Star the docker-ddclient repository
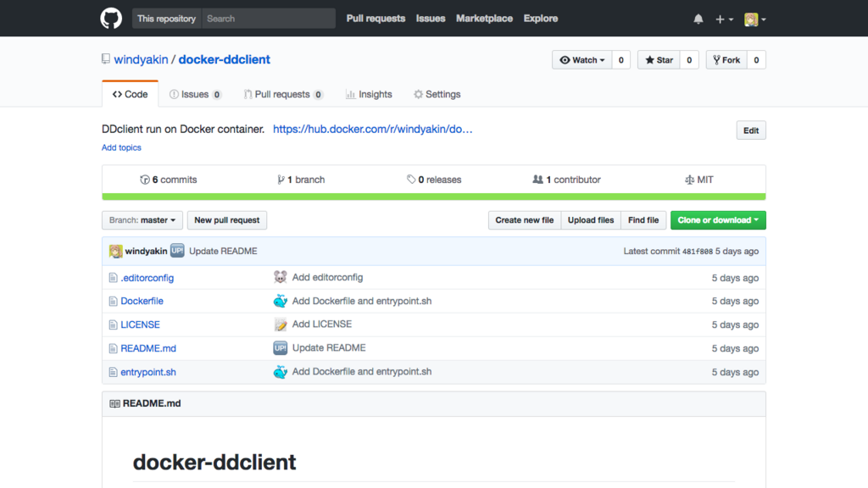The width and height of the screenshot is (868, 488). 659,60
